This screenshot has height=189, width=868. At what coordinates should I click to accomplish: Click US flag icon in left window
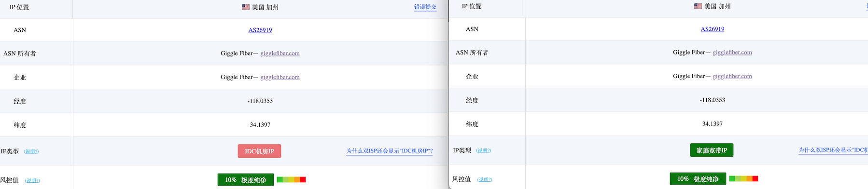tap(246, 7)
